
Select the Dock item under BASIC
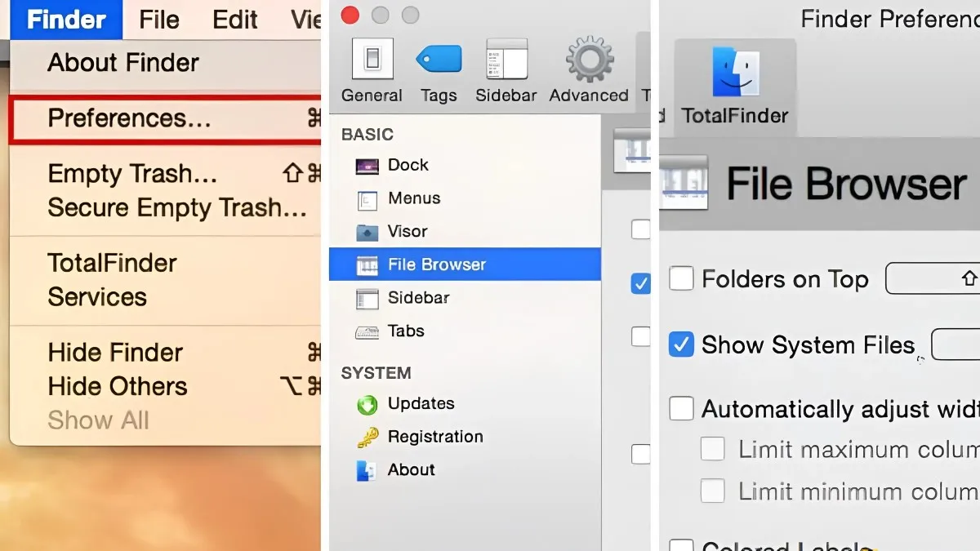[408, 165]
